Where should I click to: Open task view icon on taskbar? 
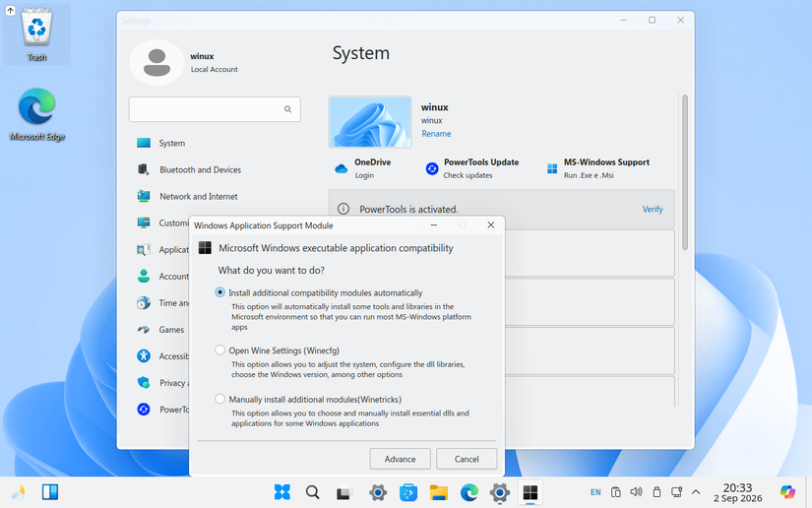pos(344,492)
